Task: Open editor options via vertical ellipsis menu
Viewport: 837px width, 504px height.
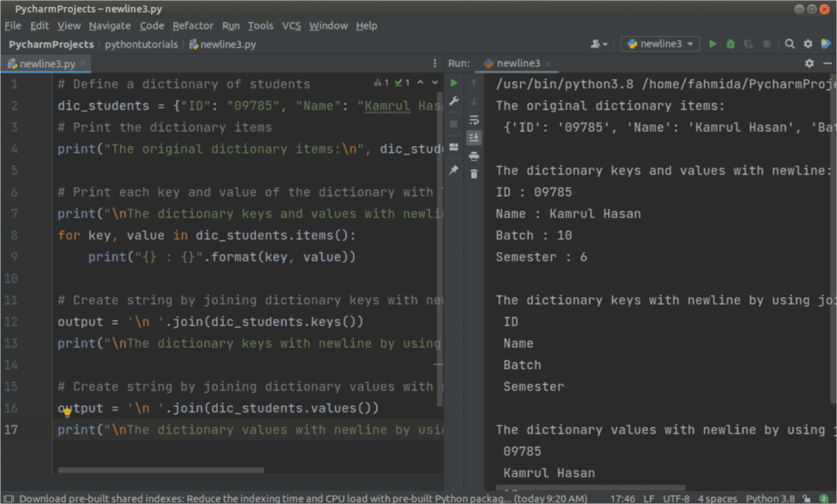Action: pyautogui.click(x=436, y=62)
